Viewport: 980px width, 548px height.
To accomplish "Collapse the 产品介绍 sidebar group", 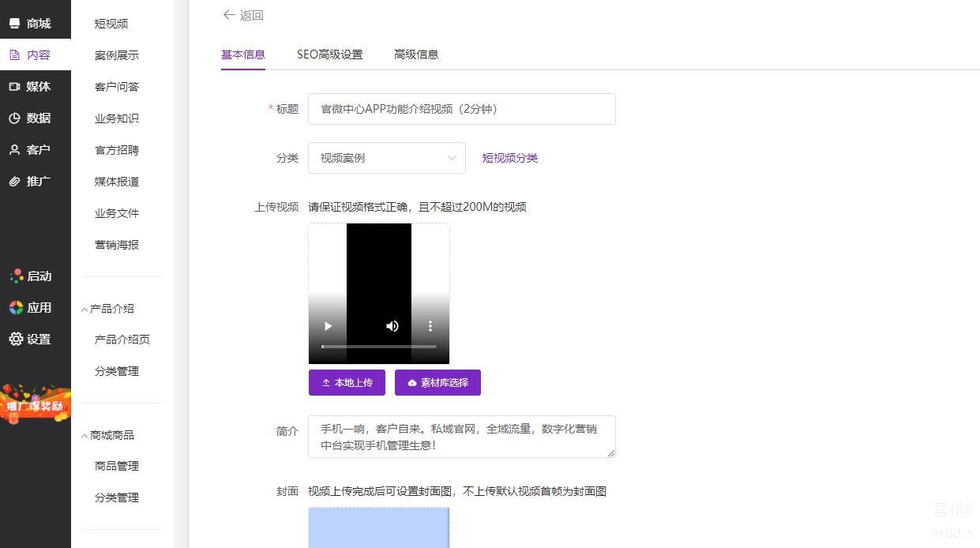I will [x=84, y=310].
